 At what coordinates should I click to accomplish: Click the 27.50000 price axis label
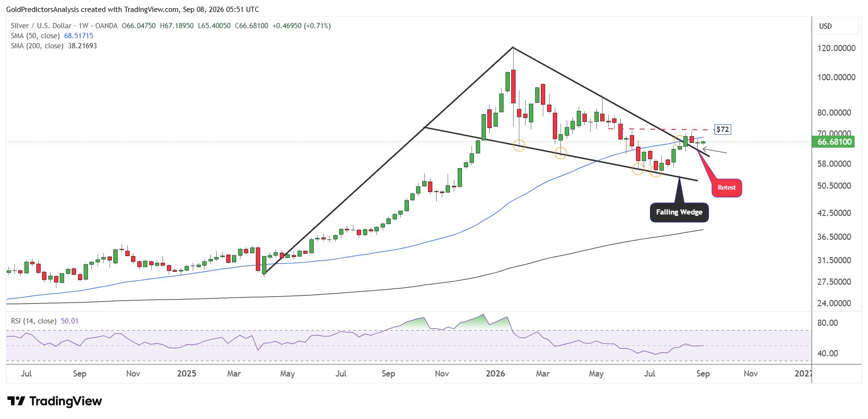pos(834,282)
